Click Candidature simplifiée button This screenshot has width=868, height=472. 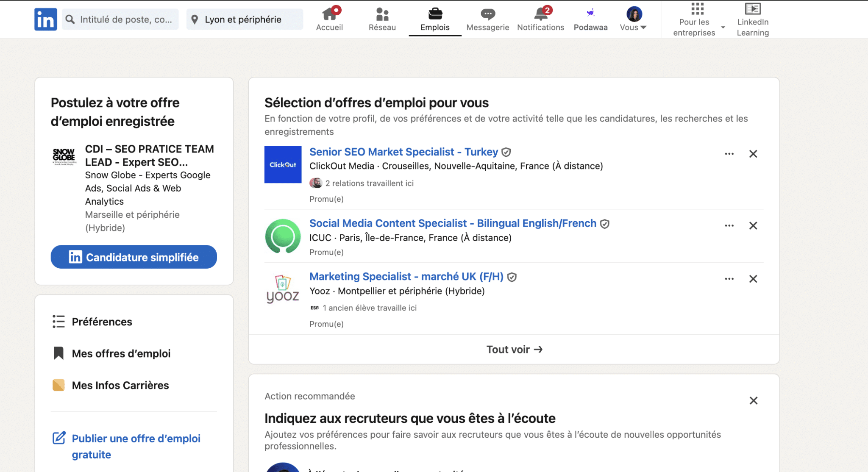tap(134, 257)
